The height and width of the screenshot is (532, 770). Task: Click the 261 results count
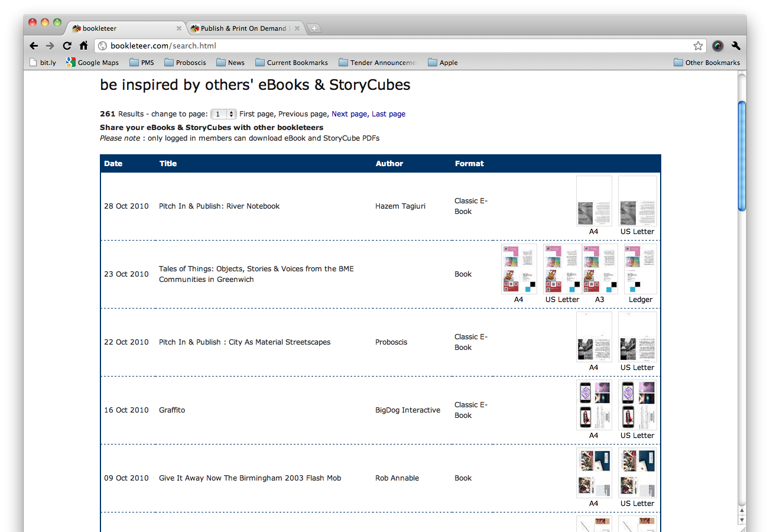[x=108, y=114]
